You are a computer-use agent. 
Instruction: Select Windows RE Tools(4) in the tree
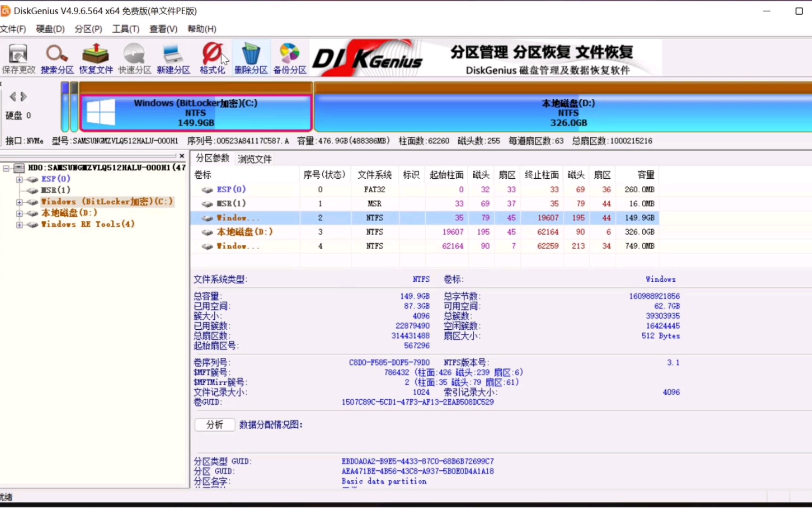click(88, 224)
